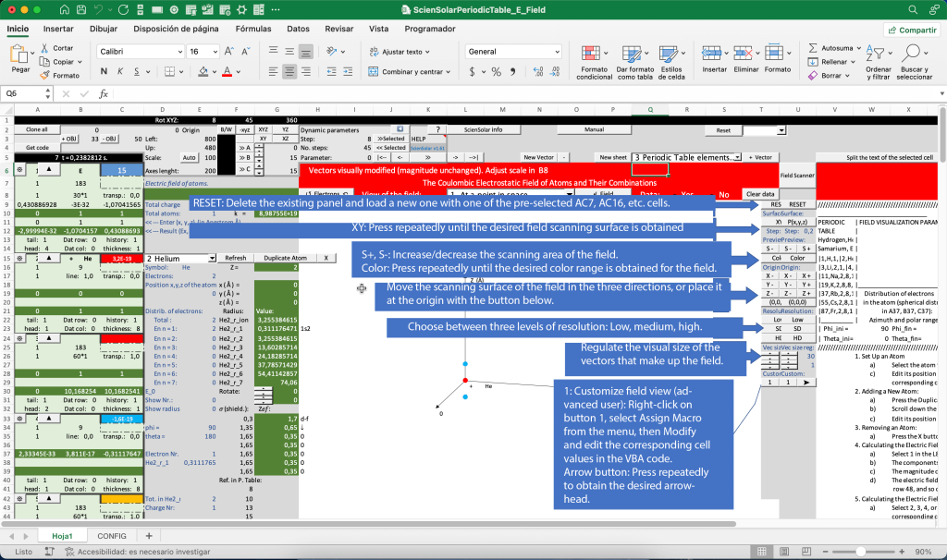Click the Autosuma sigma icon
Screen dimensions: 947x560
[x=813, y=48]
